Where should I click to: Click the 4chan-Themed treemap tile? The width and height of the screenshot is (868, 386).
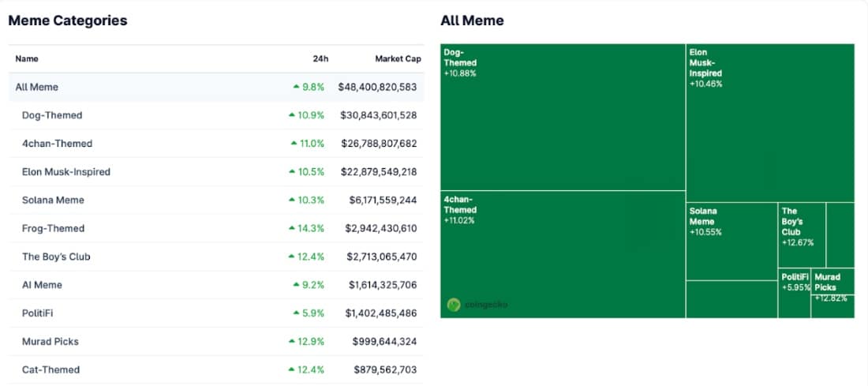click(563, 254)
